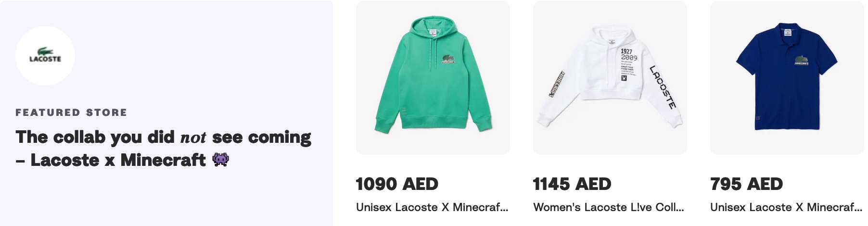Viewport: 868px width, 226px height.
Task: Select the 1090 AED price
Action: click(397, 184)
